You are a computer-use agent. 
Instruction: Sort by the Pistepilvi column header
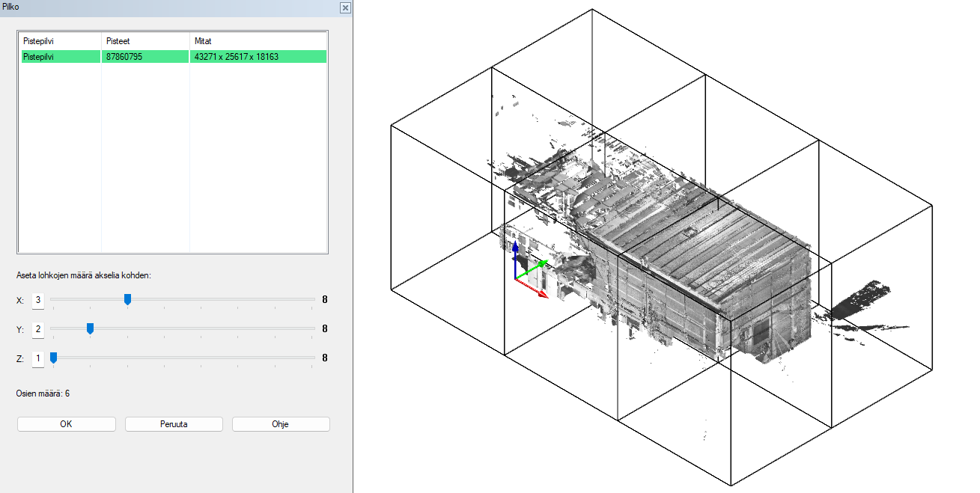coord(60,41)
